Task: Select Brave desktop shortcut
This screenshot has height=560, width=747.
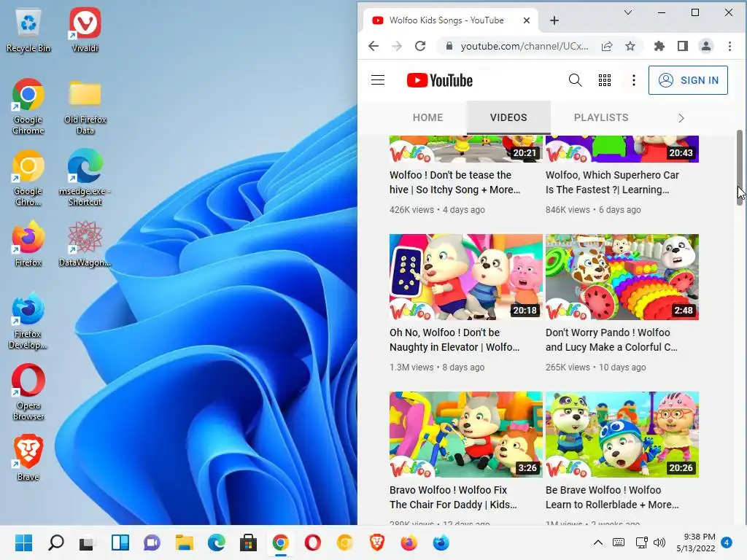Action: (28, 458)
